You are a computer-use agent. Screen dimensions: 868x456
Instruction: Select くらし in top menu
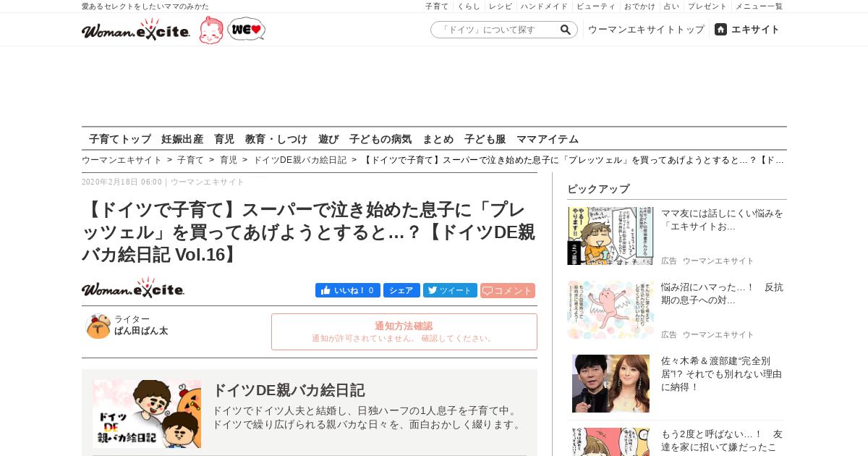click(x=469, y=6)
